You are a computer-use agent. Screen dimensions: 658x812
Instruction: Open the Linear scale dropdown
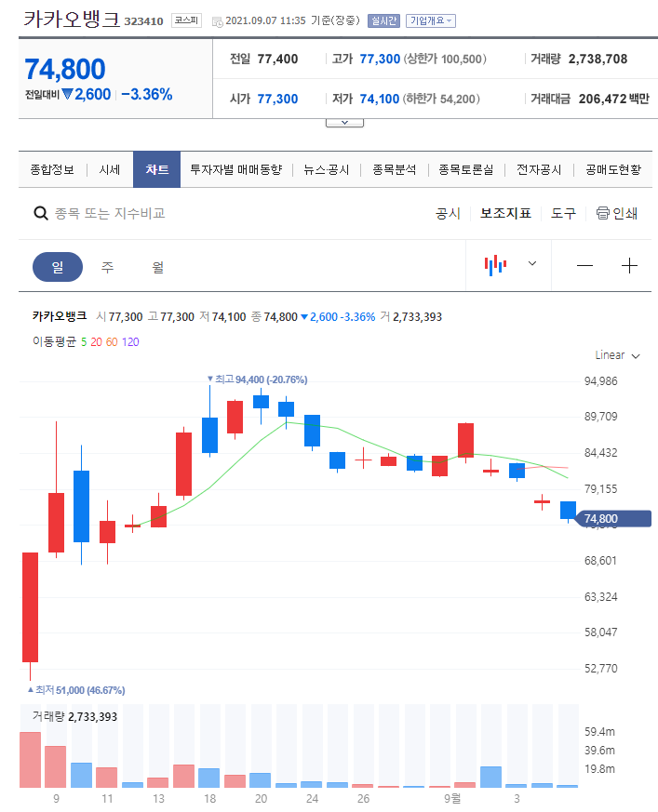[617, 355]
